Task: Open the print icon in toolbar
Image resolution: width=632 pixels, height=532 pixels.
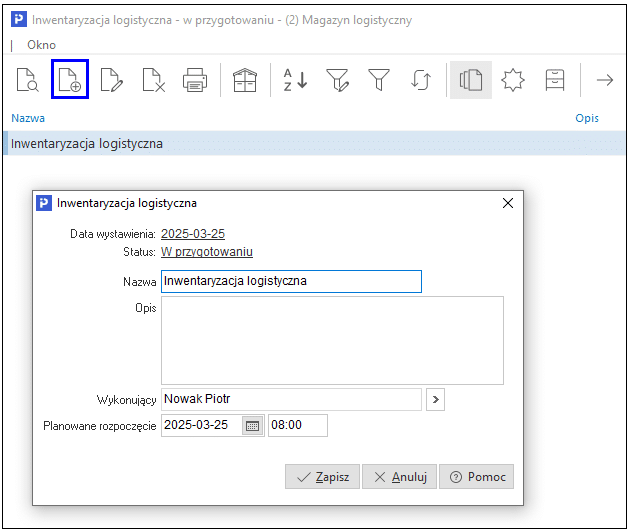Action: (195, 80)
